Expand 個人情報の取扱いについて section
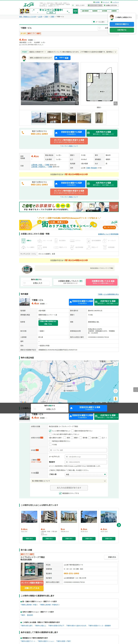Viewport: 138px width, 644px height. (69, 481)
